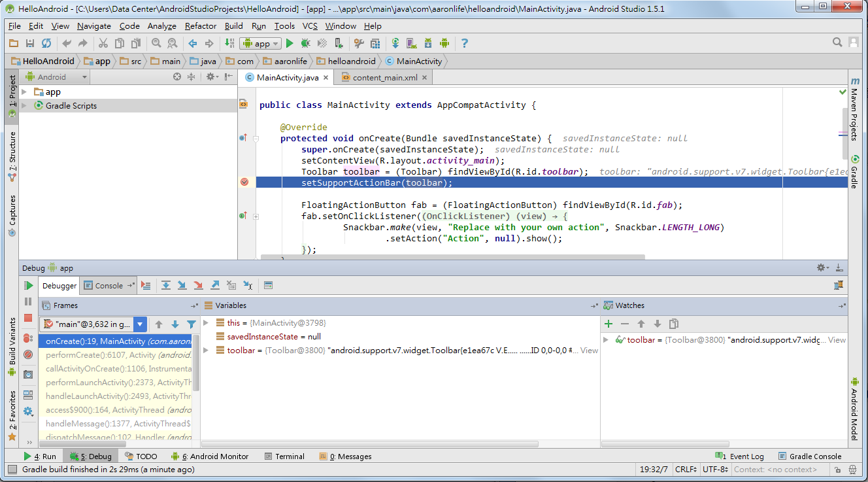Open Project Structure toolbar icon

click(375, 43)
